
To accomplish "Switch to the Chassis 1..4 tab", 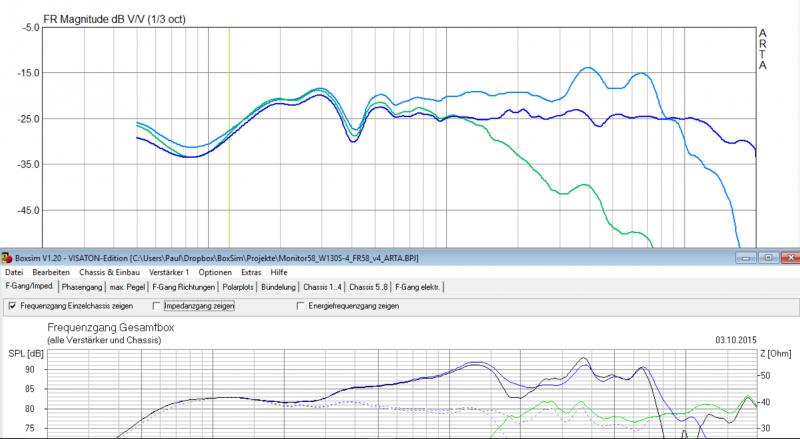I will [322, 287].
